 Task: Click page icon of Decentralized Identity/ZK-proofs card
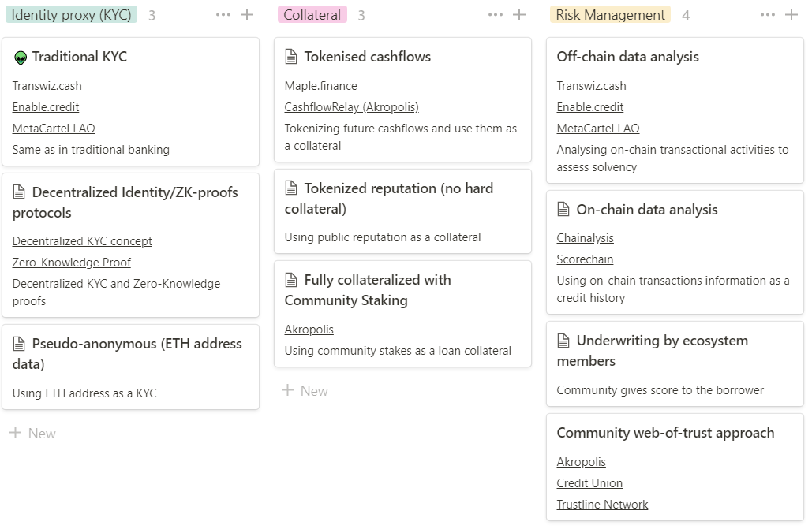[19, 192]
